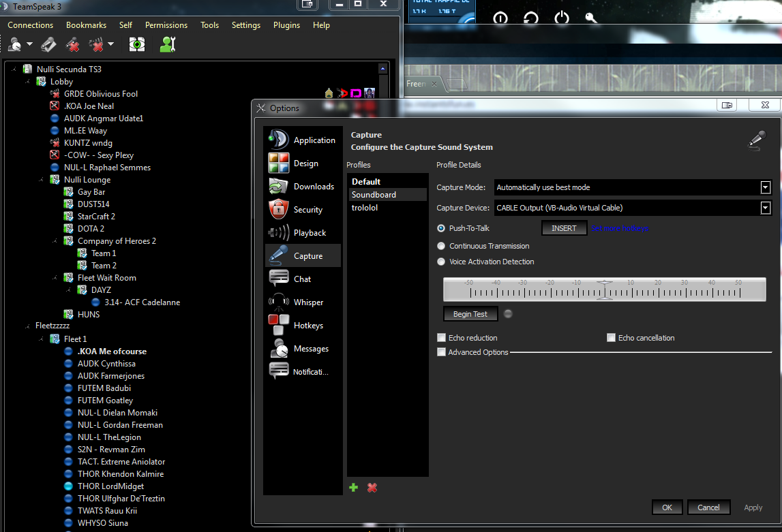Click the refresh icon in background window

530,18
